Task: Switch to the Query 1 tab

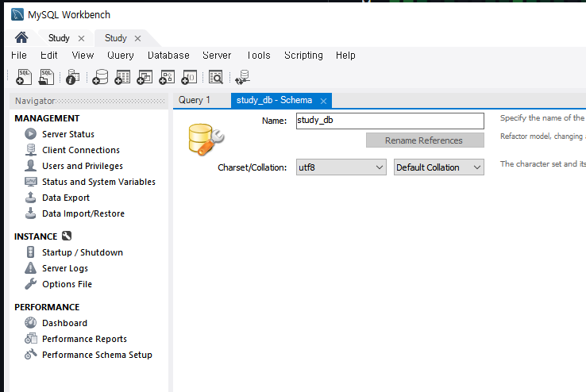Action: pos(195,100)
